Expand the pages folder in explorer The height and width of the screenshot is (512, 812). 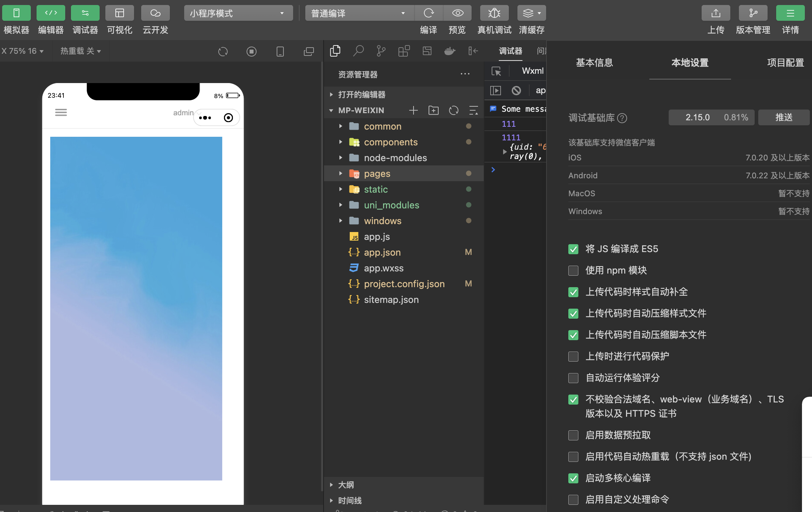[377, 174]
